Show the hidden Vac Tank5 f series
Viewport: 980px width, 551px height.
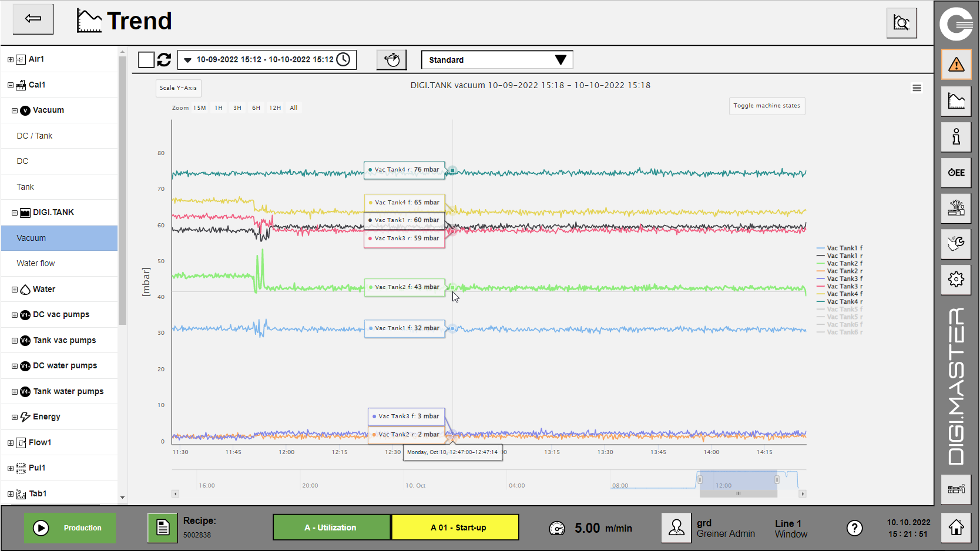click(840, 310)
